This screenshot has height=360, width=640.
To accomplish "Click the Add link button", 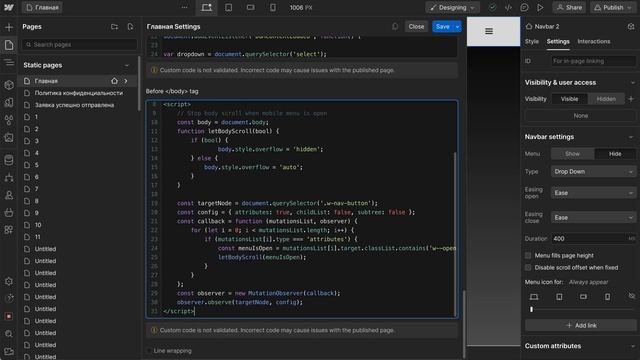I will click(581, 326).
